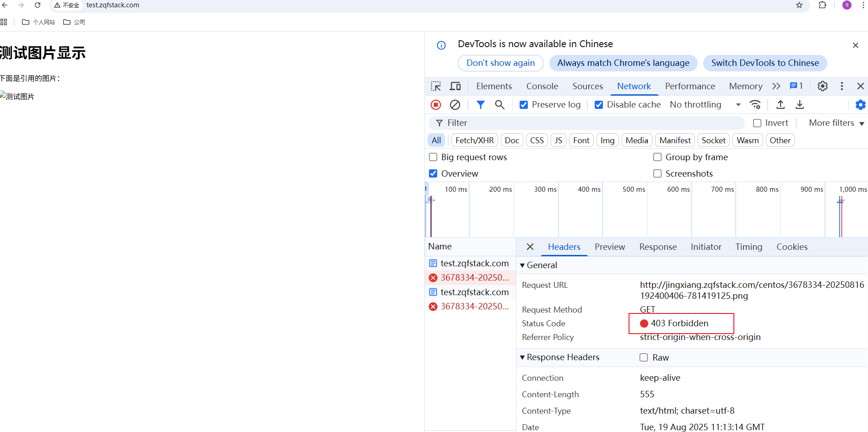Enable the Screenshots checkbox
Viewport: 868px width, 432px height.
coord(657,173)
